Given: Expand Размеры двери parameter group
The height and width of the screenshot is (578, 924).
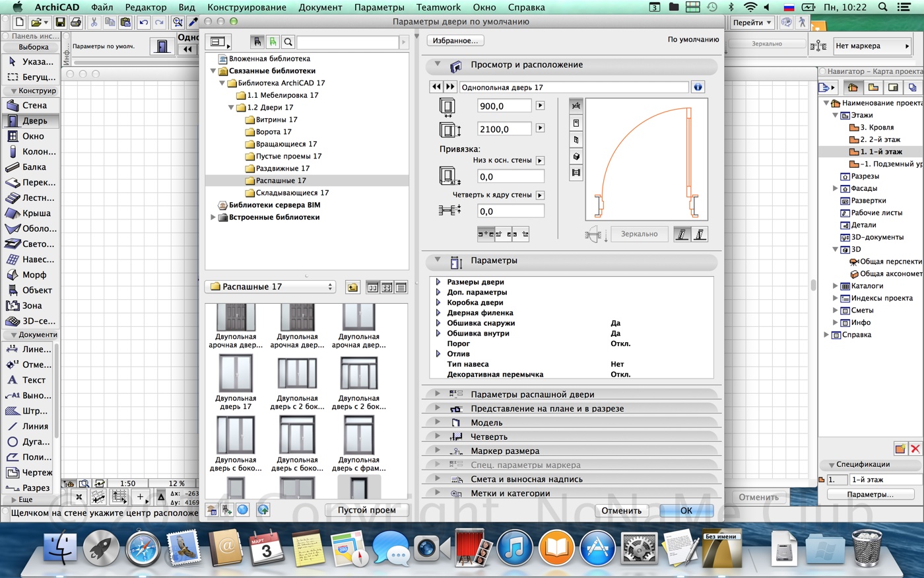Looking at the screenshot, I should [x=438, y=282].
